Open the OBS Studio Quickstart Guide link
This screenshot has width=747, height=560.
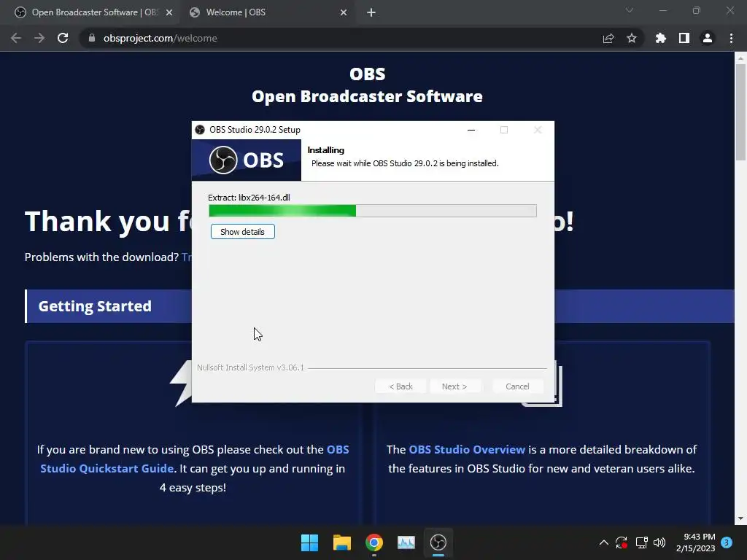point(194,459)
